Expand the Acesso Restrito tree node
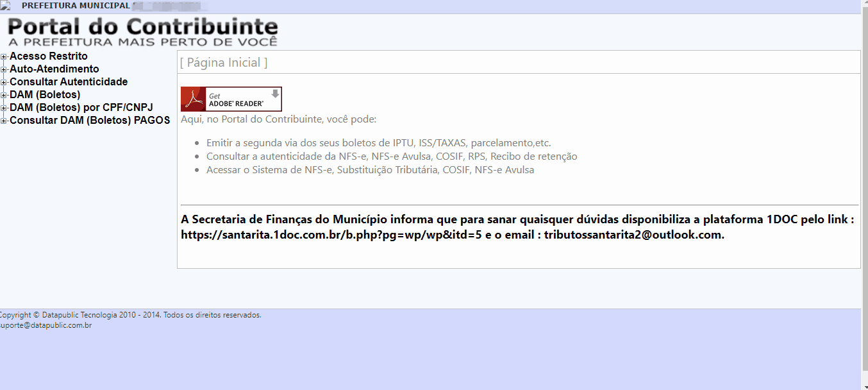This screenshot has width=868, height=390. 4,56
